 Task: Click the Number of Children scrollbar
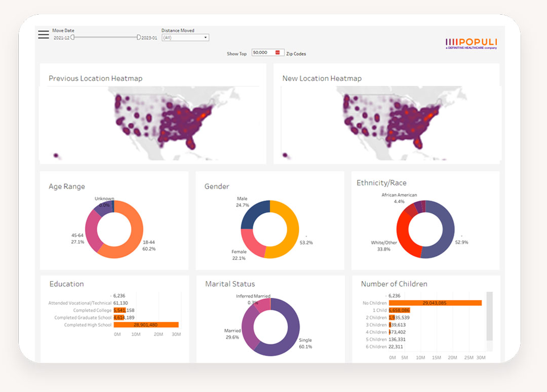point(489,317)
